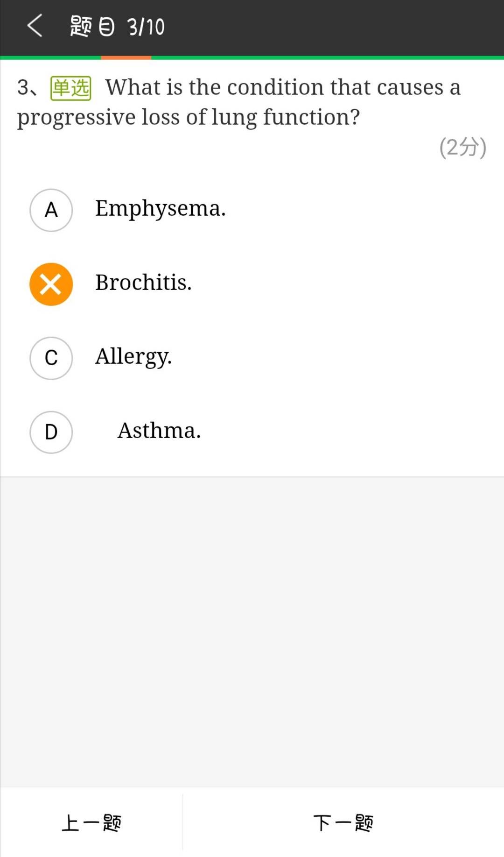The width and height of the screenshot is (504, 857).
Task: Select option D radio circle
Action: [51, 432]
